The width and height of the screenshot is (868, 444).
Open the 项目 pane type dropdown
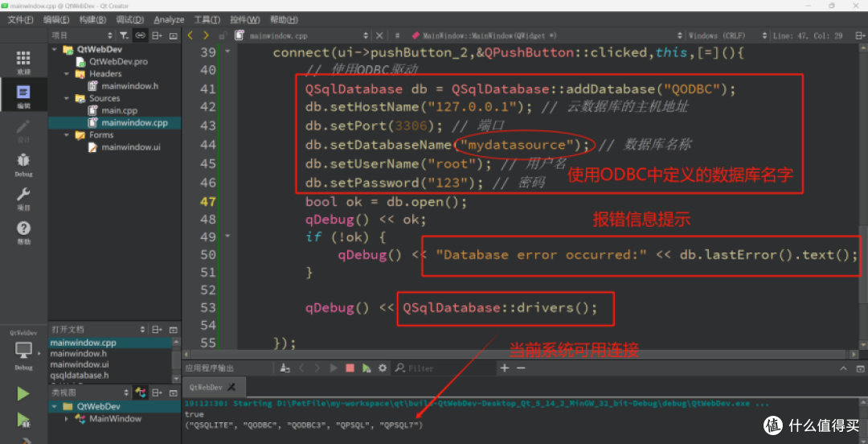pyautogui.click(x=109, y=35)
